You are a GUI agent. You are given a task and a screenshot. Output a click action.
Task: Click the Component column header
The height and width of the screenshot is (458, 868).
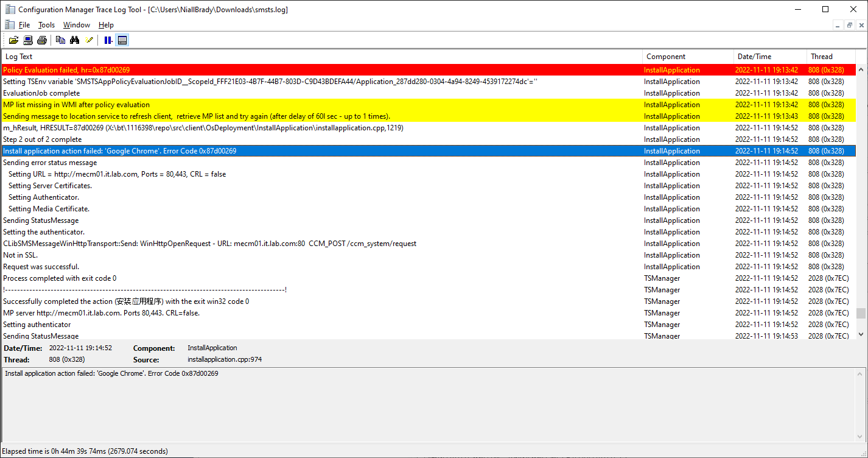click(688, 57)
